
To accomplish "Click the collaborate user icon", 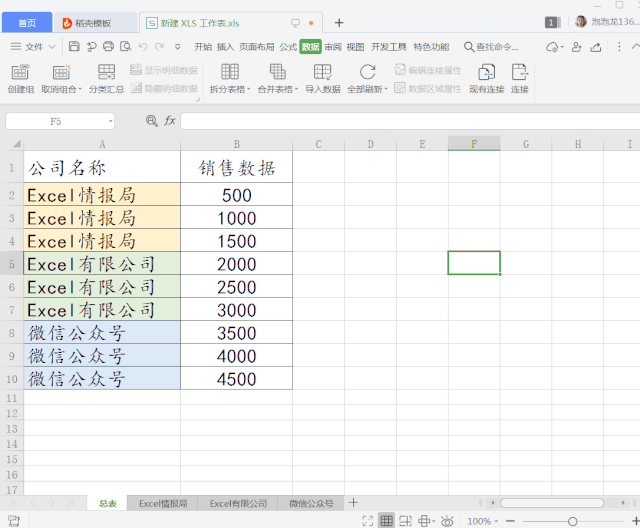I will pyautogui.click(x=576, y=47).
